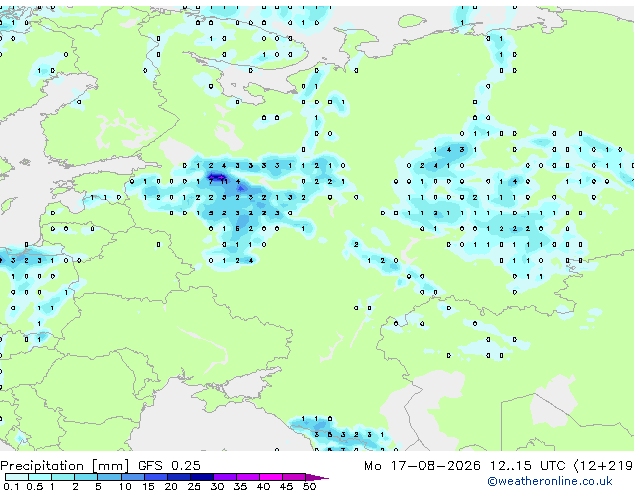
Task: Click the legend label "20"
Action: point(171,486)
